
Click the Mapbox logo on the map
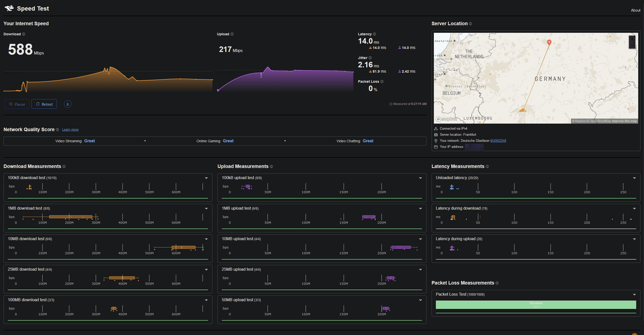point(446,119)
